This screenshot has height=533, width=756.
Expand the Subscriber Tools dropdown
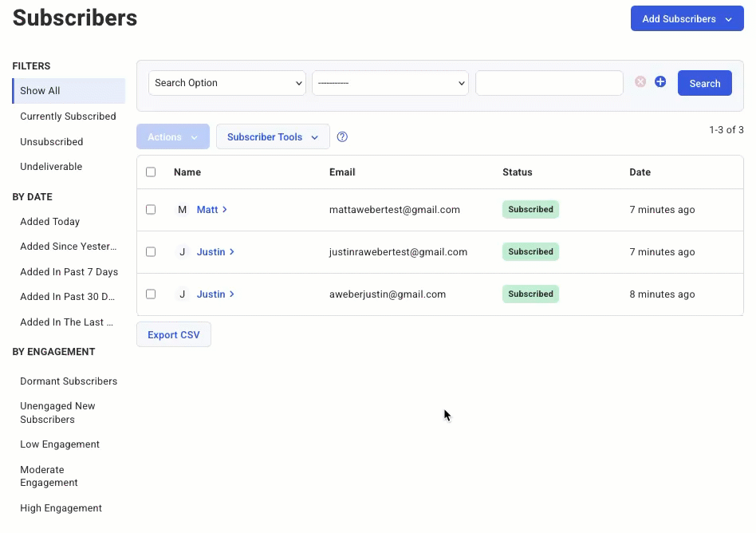(273, 137)
